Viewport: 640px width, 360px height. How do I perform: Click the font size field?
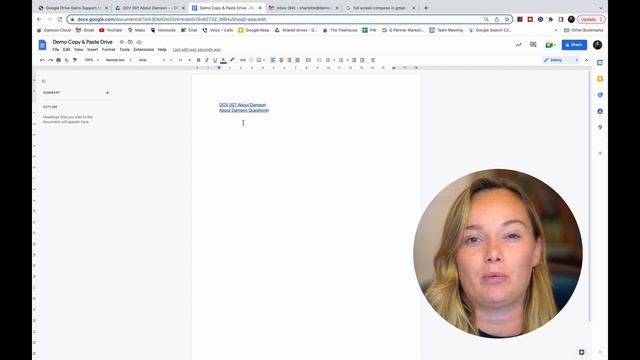pos(180,60)
